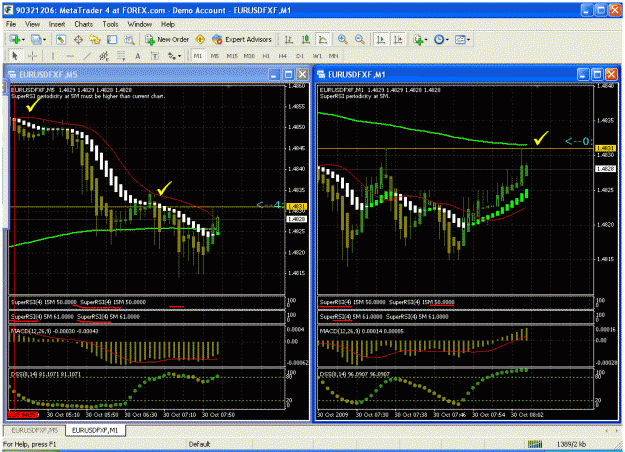Select the Vertical Line drawing tool
The height and width of the screenshot is (452, 625).
[x=53, y=56]
